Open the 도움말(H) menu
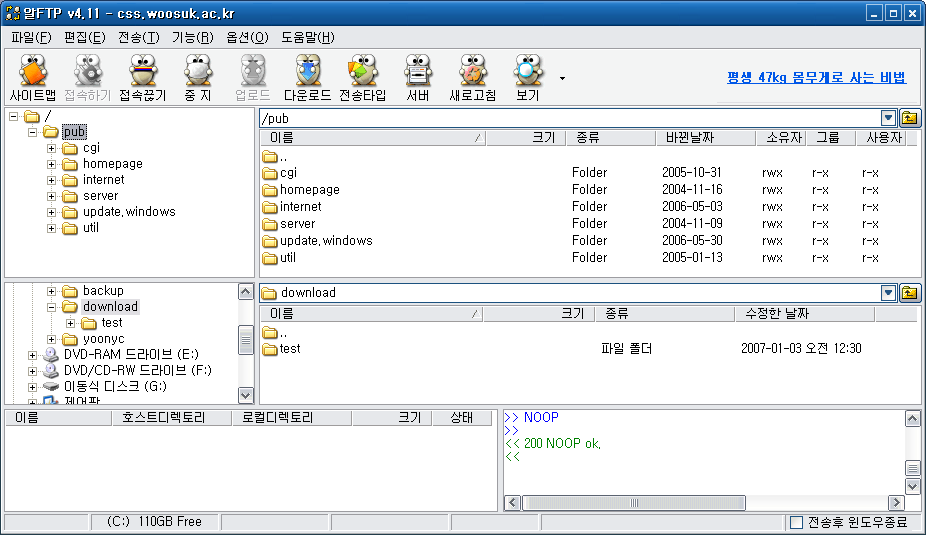The width and height of the screenshot is (926, 535). point(308,38)
